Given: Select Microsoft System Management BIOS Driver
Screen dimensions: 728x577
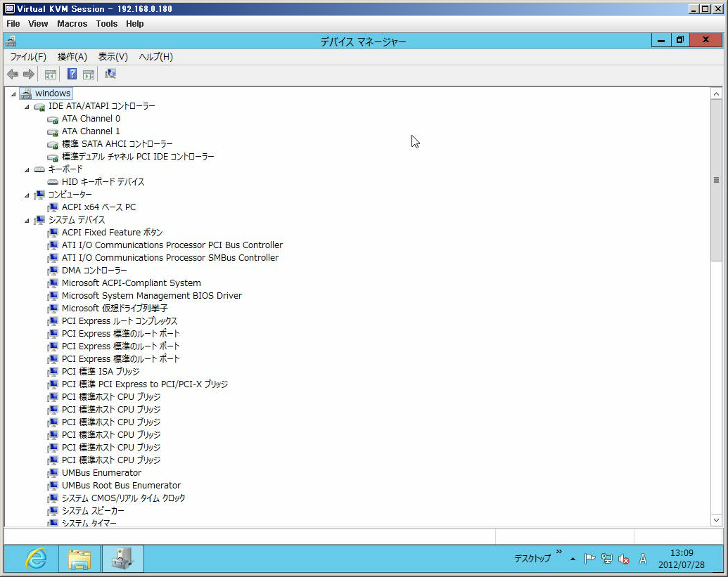Looking at the screenshot, I should coord(152,295).
